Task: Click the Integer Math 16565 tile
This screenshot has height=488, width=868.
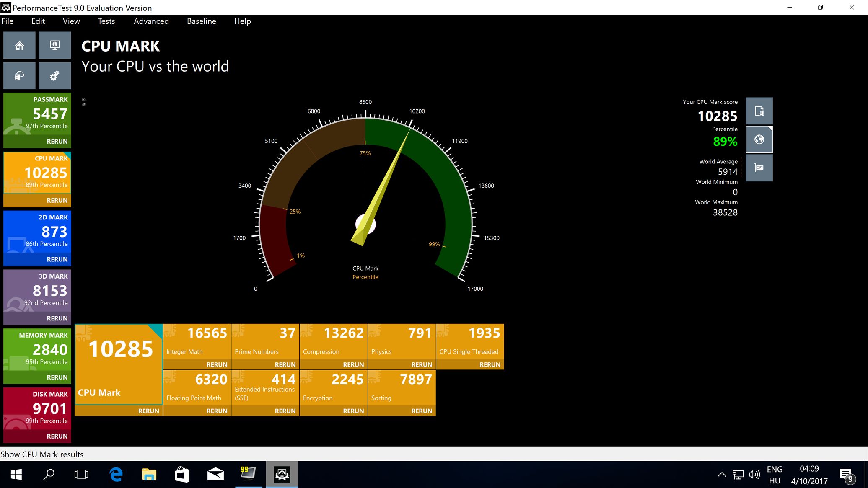Action: click(197, 341)
